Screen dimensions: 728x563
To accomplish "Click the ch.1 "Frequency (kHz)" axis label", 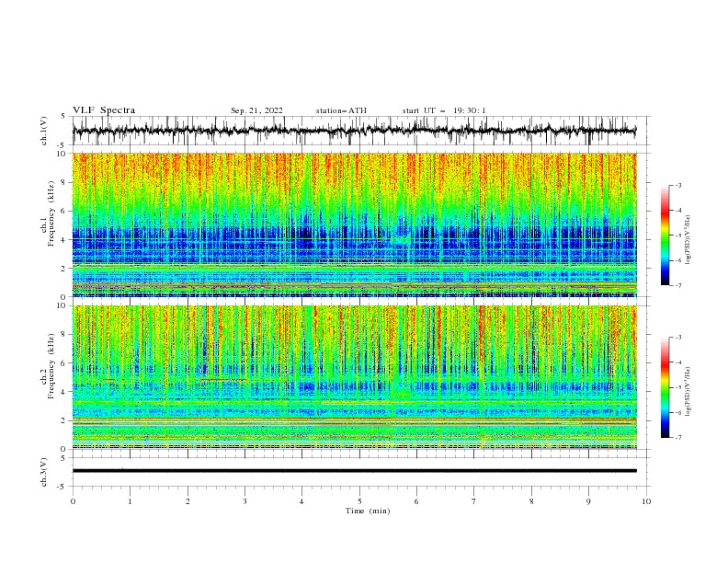I will [x=51, y=213].
